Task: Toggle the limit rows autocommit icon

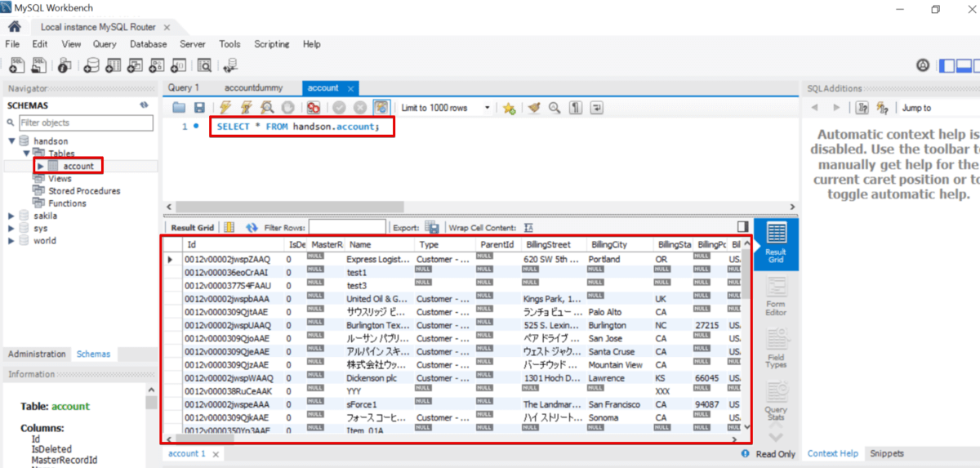Action: 381,108
